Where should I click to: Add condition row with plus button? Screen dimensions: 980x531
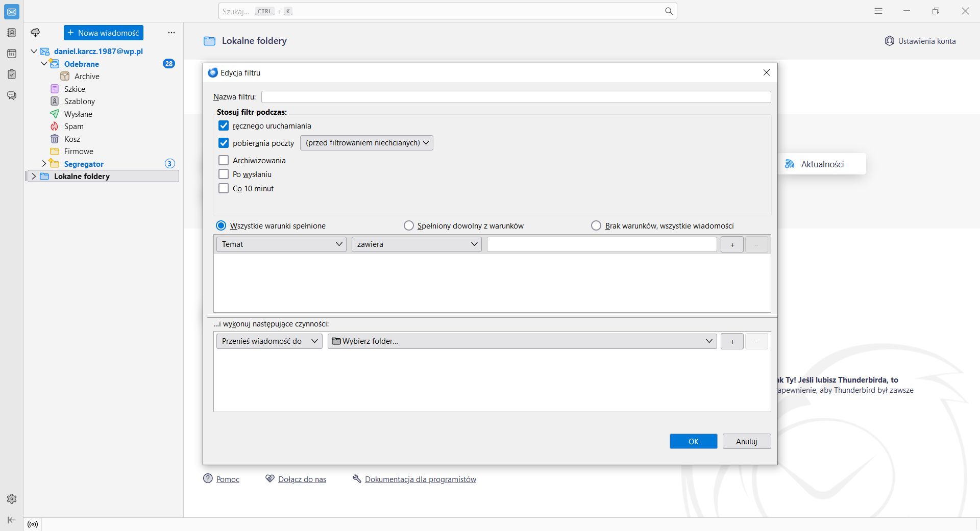(732, 244)
